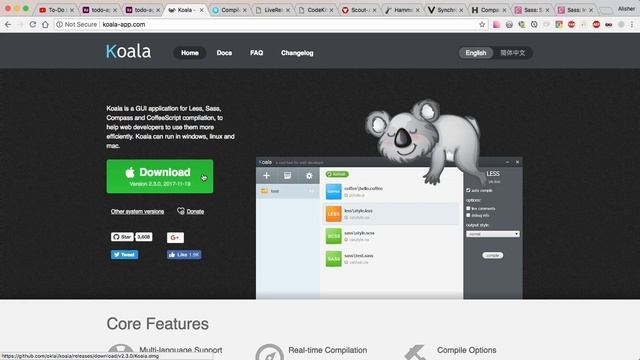Select the less/style.less row

tap(391, 214)
